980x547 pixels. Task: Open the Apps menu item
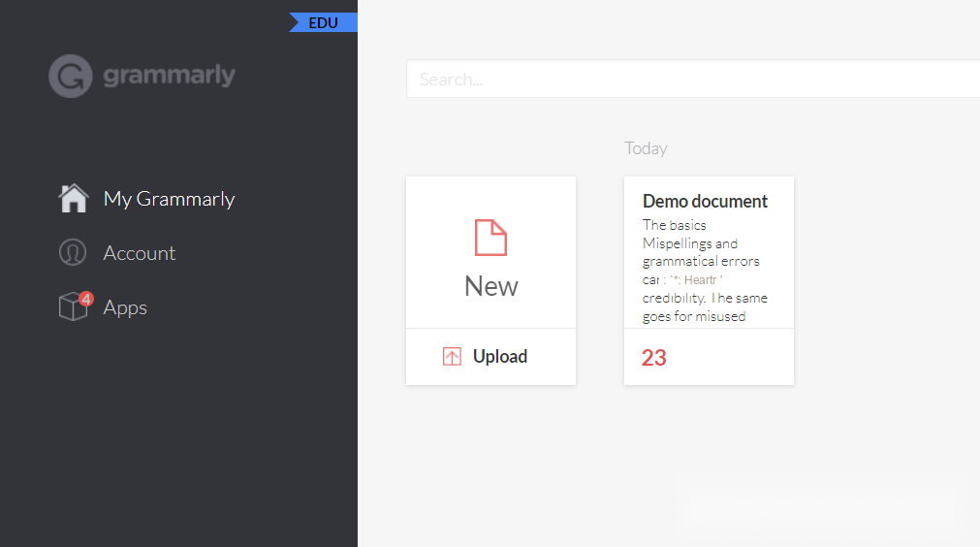(x=125, y=308)
